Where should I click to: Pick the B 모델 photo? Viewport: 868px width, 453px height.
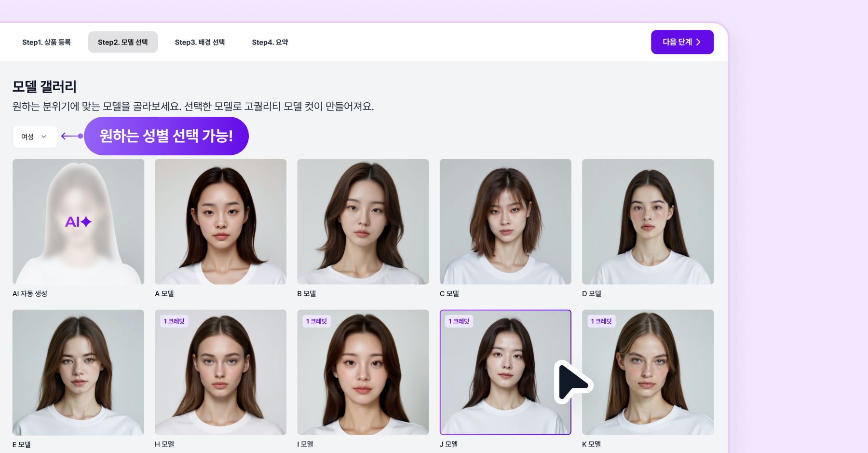click(x=363, y=222)
